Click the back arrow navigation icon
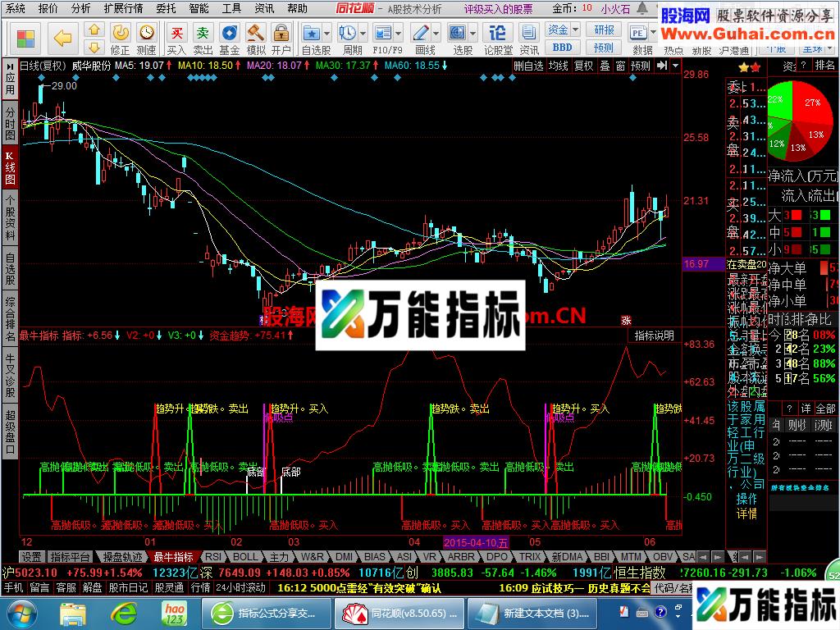The height and width of the screenshot is (630, 840). point(62,36)
